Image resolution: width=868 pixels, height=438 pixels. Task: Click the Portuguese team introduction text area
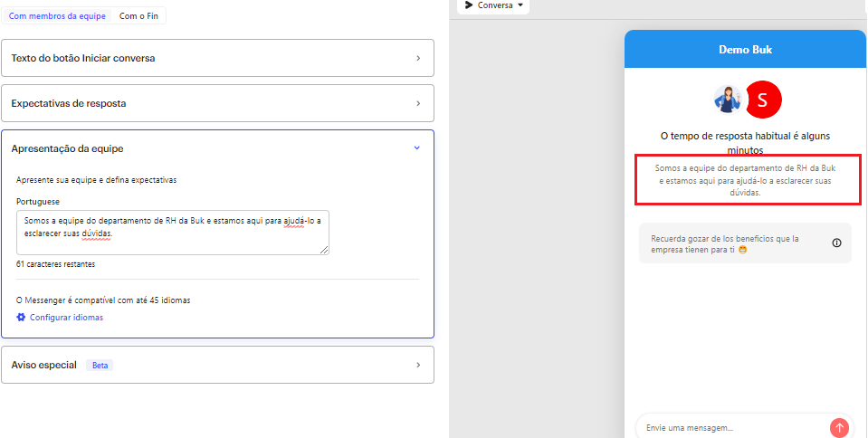click(172, 233)
